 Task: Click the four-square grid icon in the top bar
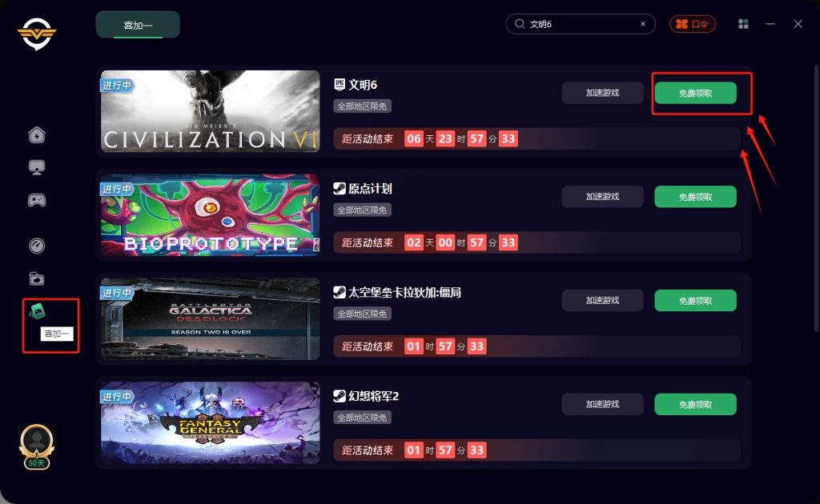(x=743, y=24)
